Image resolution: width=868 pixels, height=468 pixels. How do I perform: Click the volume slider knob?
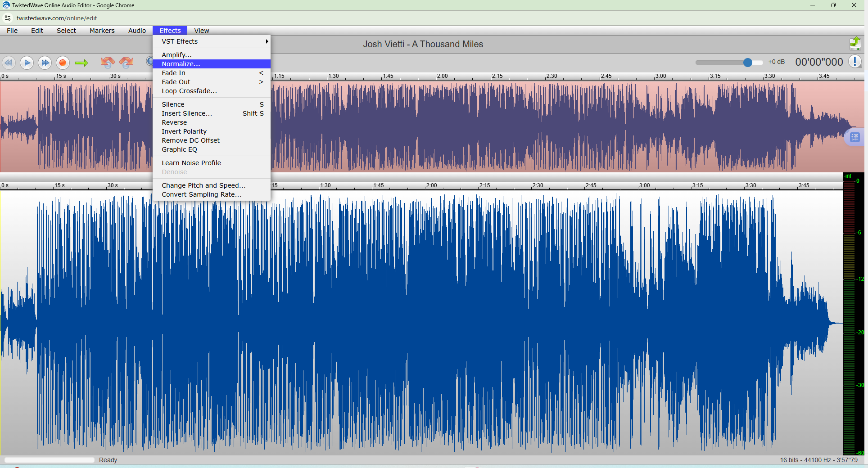coord(747,63)
